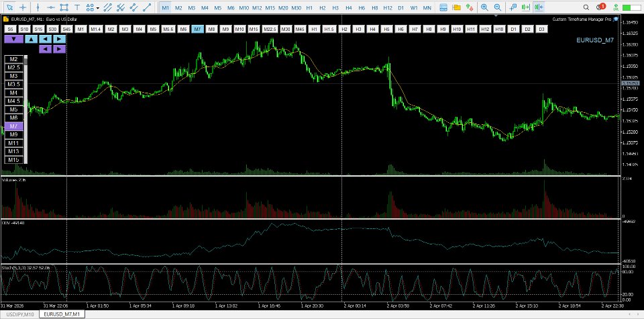
Task: Open the yellow folder icon in the toolbar
Action: point(456,7)
